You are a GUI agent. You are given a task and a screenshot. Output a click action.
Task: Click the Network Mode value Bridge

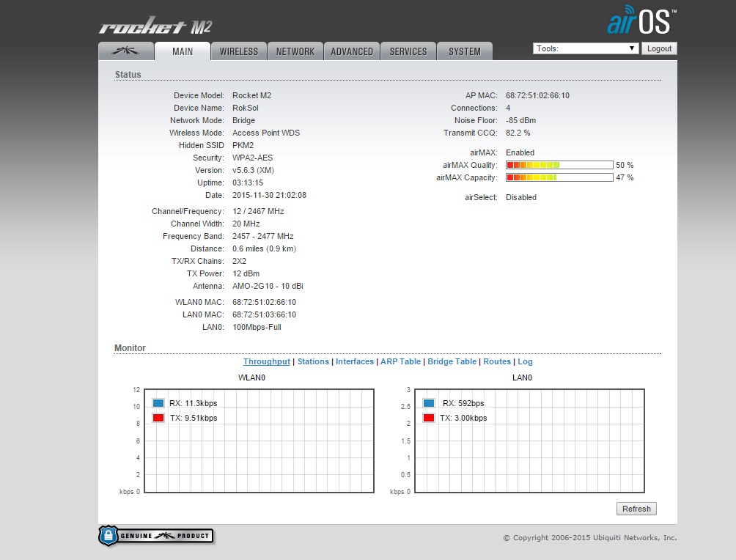[x=243, y=121]
